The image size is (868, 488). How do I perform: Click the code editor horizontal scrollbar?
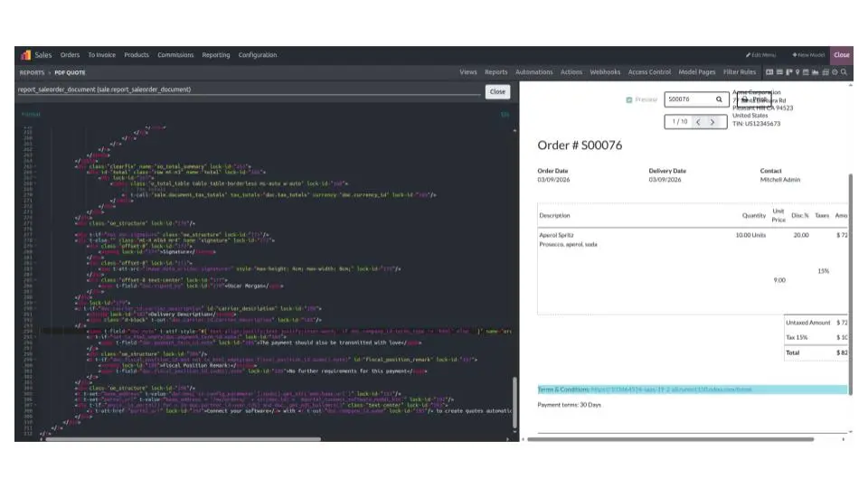(x=181, y=439)
